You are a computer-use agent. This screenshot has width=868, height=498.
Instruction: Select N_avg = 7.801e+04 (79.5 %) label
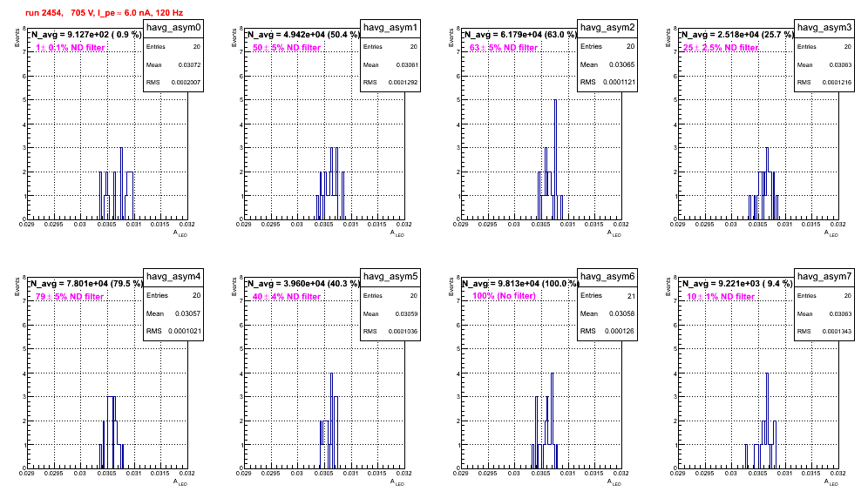(85, 283)
